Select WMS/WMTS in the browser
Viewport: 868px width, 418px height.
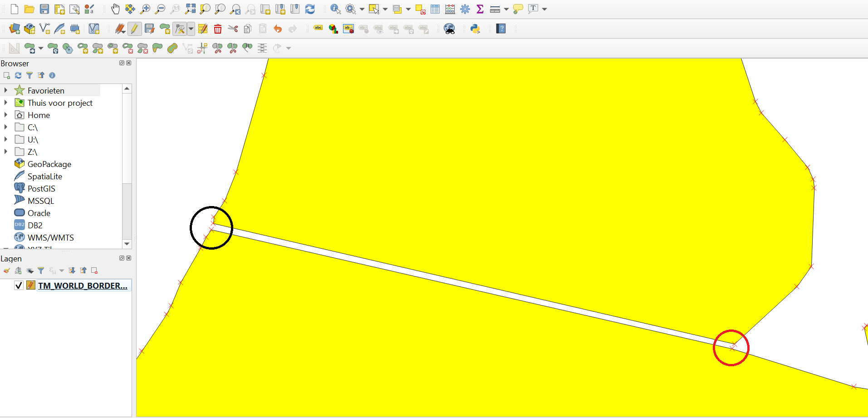click(50, 238)
